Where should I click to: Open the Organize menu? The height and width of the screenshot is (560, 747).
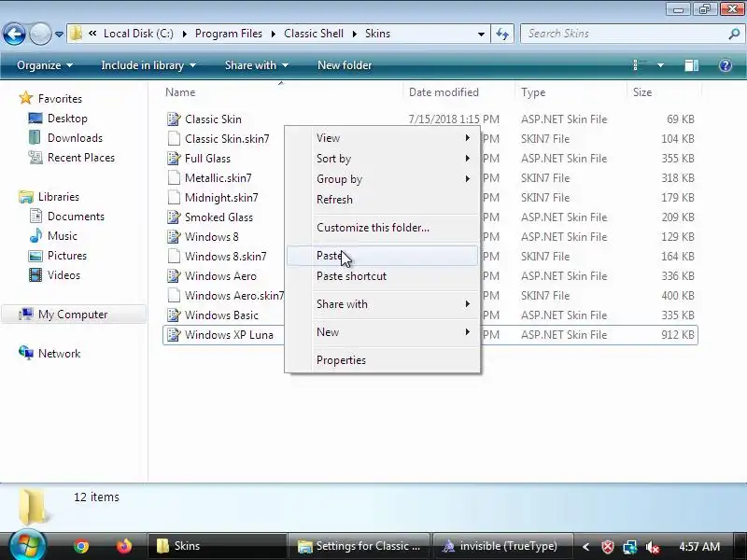[44, 65]
